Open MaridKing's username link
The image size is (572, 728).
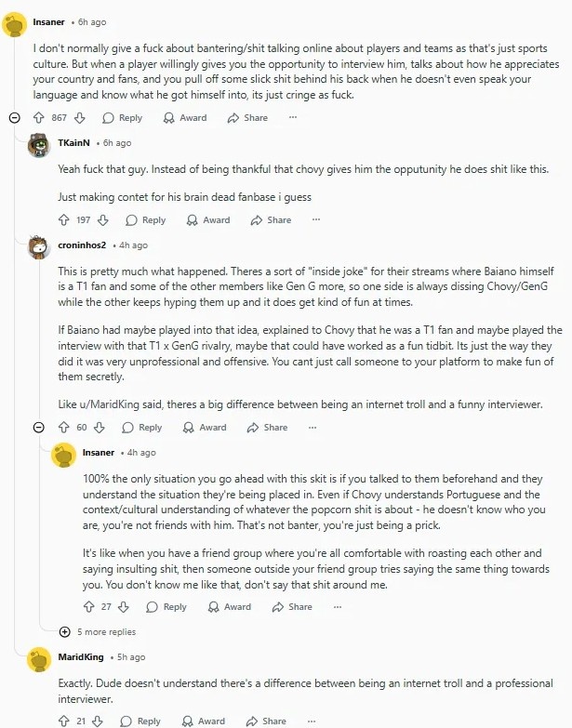[79, 657]
